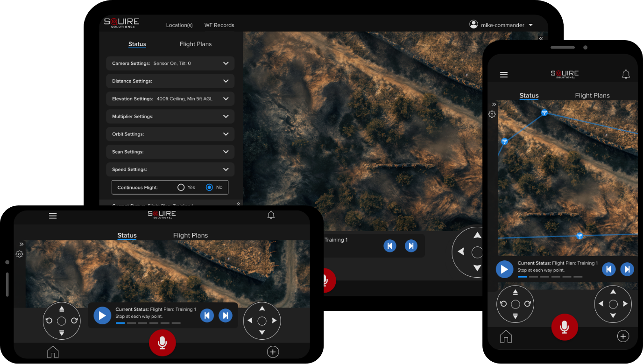Open WF Records on the tablet
This screenshot has width=643, height=364.
(219, 25)
